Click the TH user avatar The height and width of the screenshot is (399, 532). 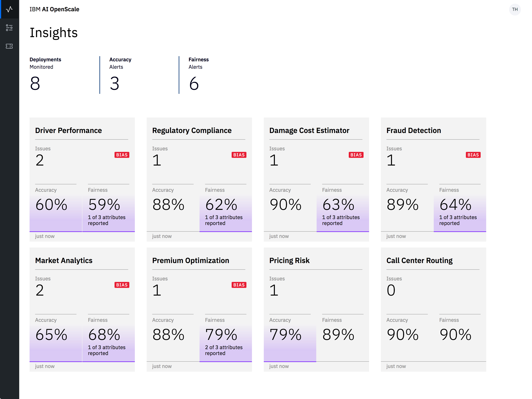[x=515, y=9]
